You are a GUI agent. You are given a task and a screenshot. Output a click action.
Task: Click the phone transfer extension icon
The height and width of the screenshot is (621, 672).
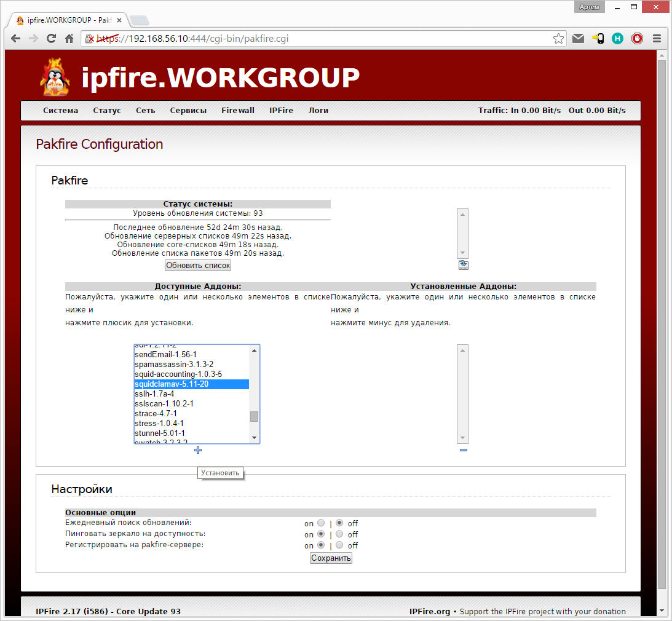click(x=598, y=39)
